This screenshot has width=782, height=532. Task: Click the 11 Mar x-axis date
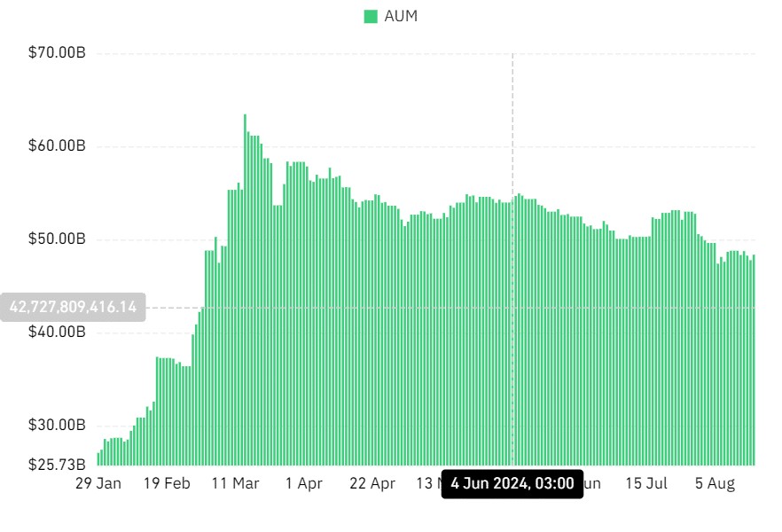235,484
